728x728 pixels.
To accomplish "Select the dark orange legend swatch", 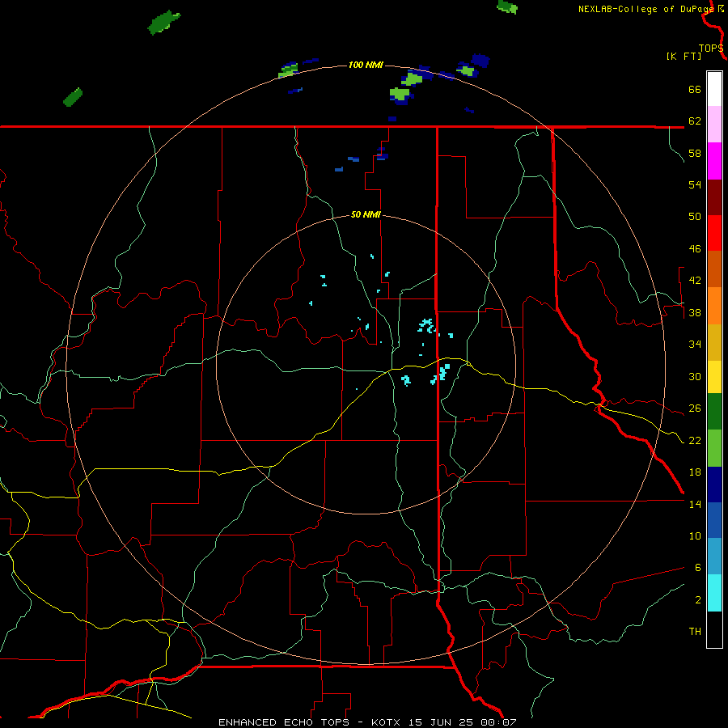I will (x=714, y=269).
